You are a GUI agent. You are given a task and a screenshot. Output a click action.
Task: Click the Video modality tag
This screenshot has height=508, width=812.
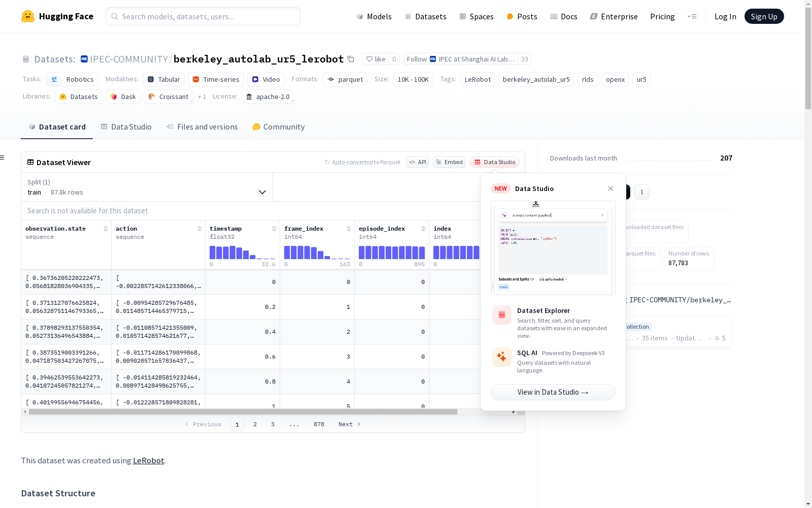pos(266,79)
